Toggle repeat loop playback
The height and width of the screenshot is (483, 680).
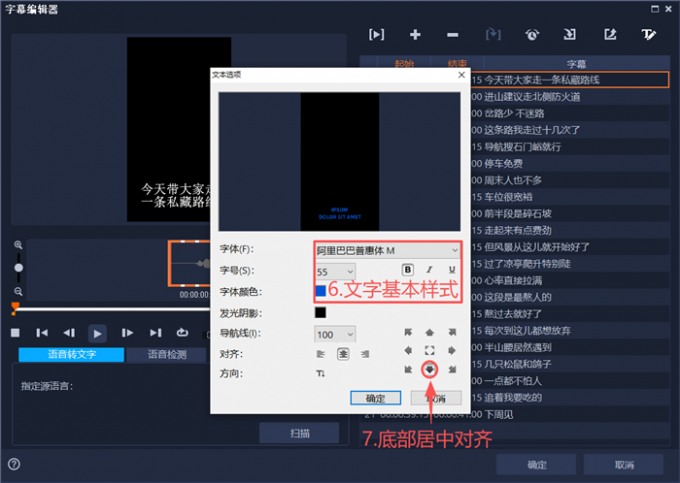click(183, 332)
